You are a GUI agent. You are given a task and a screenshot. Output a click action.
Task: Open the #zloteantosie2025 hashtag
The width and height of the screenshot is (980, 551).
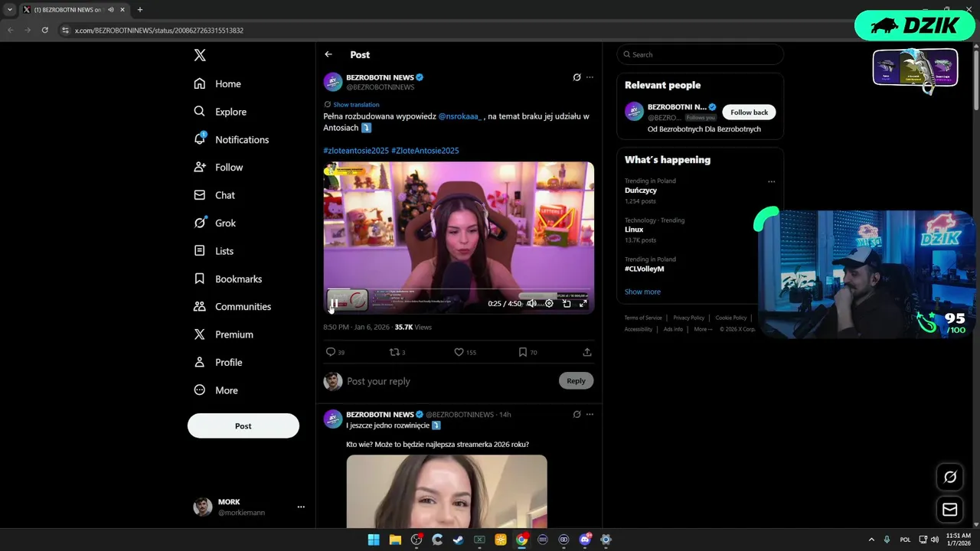point(356,151)
